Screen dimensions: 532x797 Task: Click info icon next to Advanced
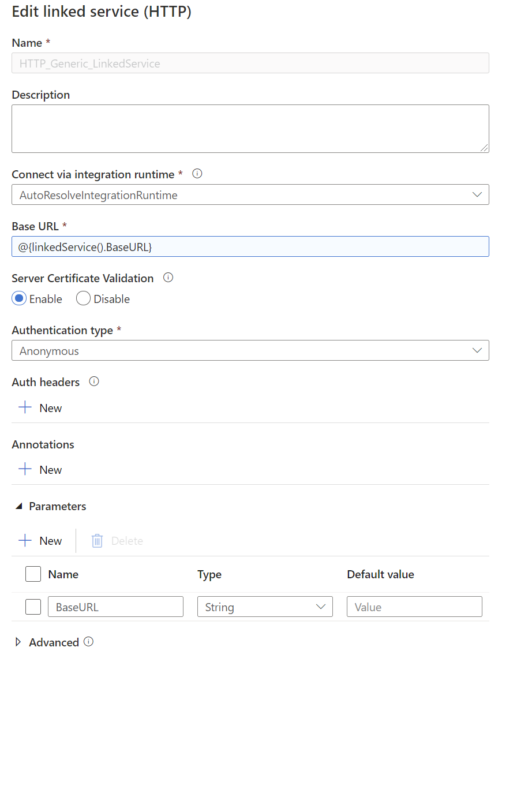tap(88, 642)
